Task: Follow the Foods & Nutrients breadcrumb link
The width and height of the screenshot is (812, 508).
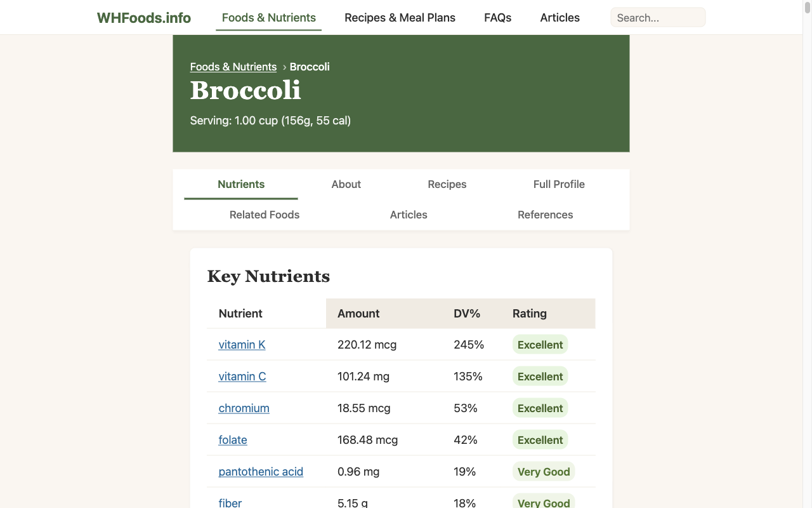Action: click(x=233, y=67)
